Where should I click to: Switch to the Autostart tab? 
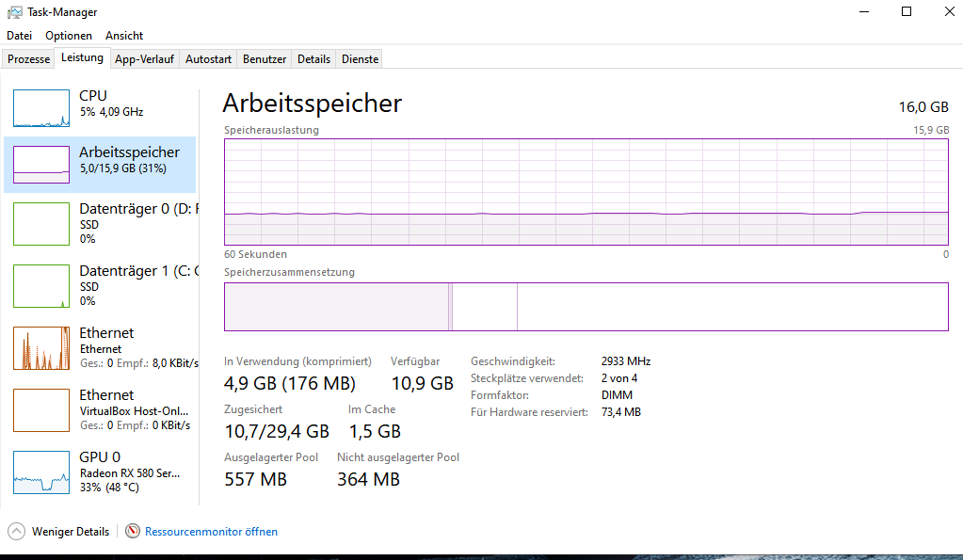pos(208,59)
